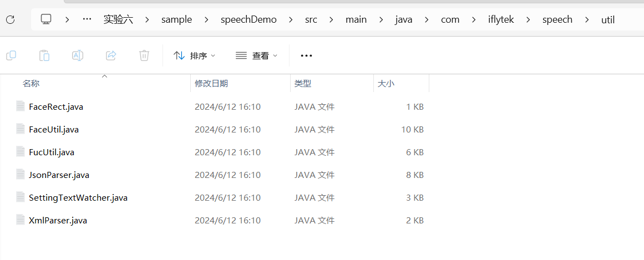Sort by the 大小 column header
This screenshot has height=260, width=644.
click(386, 84)
